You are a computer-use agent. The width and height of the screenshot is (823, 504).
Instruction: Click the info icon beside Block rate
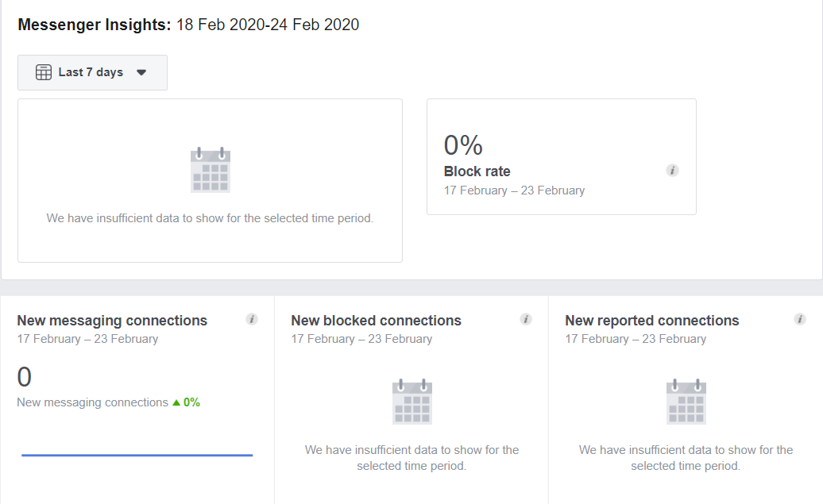click(x=672, y=170)
